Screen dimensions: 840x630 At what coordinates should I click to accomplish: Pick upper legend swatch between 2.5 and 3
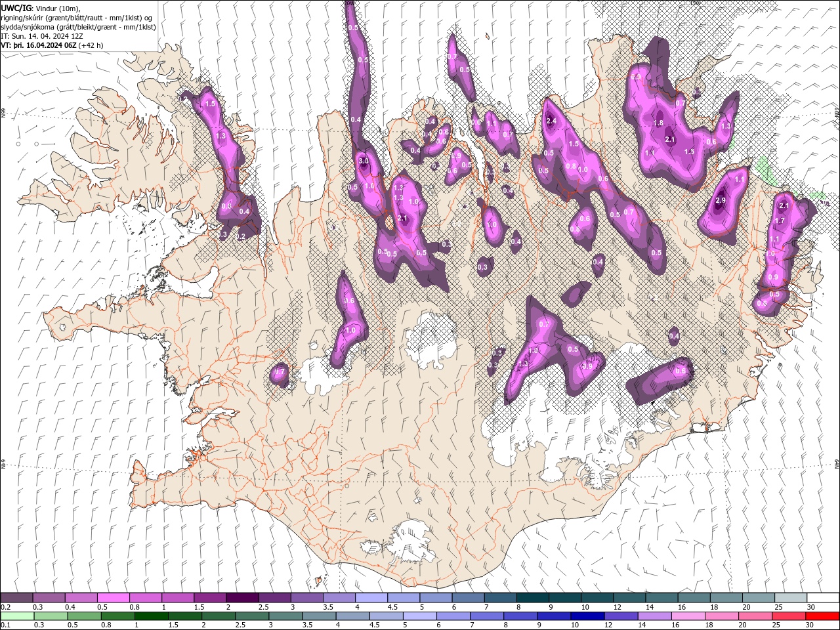pyautogui.click(x=274, y=597)
